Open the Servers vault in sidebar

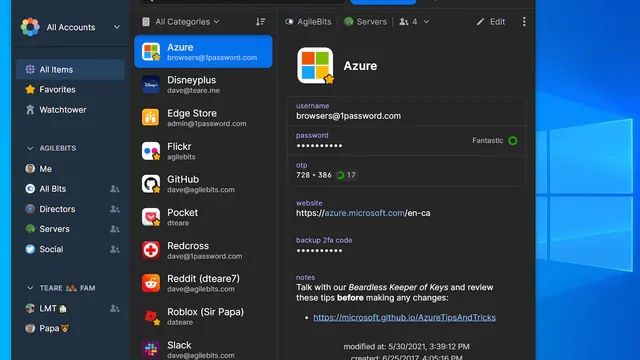click(x=70, y=229)
